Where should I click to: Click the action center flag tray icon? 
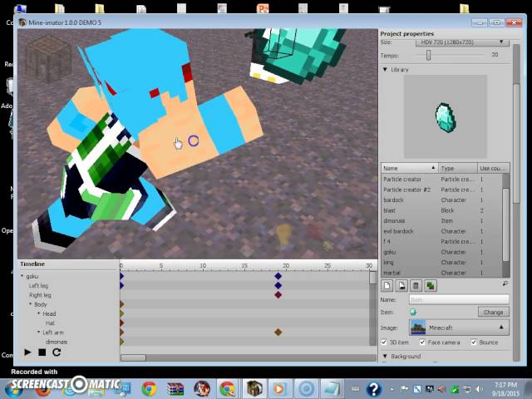pyautogui.click(x=404, y=389)
